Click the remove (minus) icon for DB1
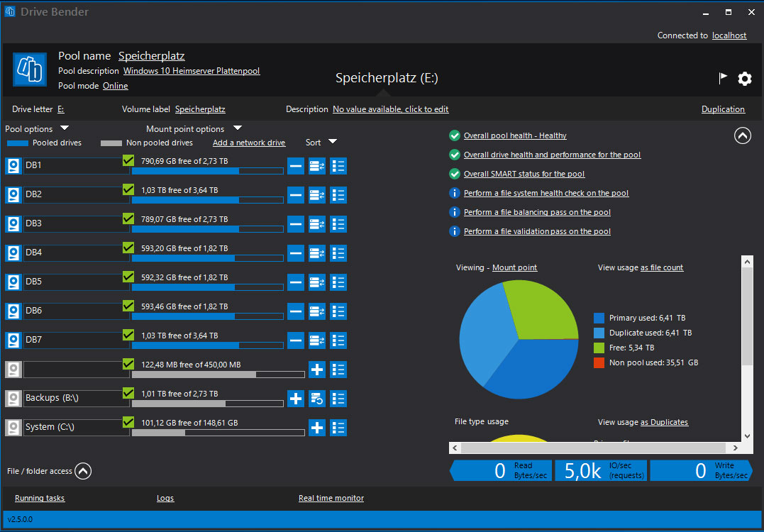The image size is (764, 532). tap(295, 166)
